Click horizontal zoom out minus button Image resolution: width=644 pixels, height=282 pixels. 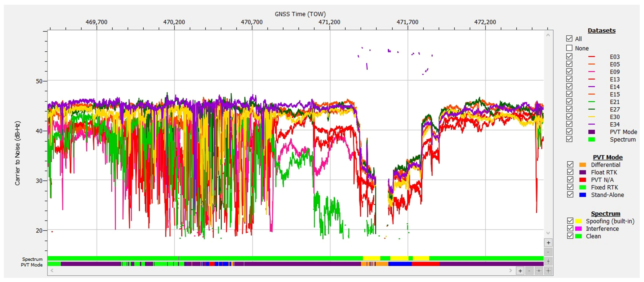[x=529, y=271]
